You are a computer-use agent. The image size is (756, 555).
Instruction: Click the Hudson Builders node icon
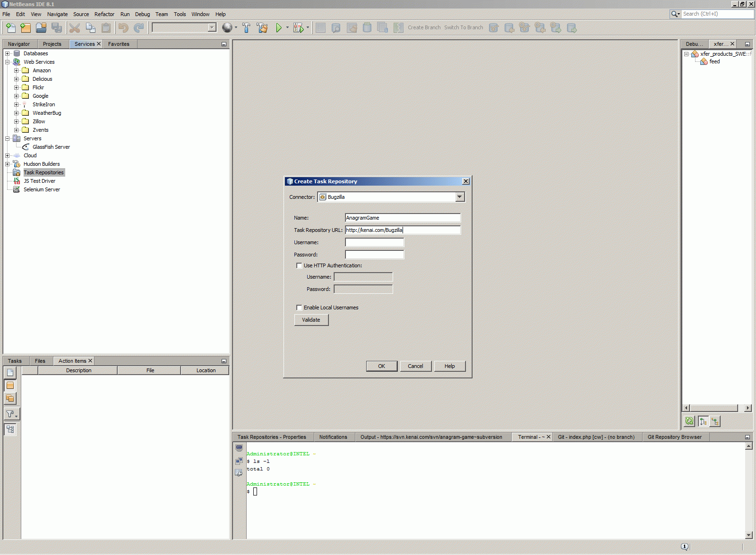(x=17, y=164)
